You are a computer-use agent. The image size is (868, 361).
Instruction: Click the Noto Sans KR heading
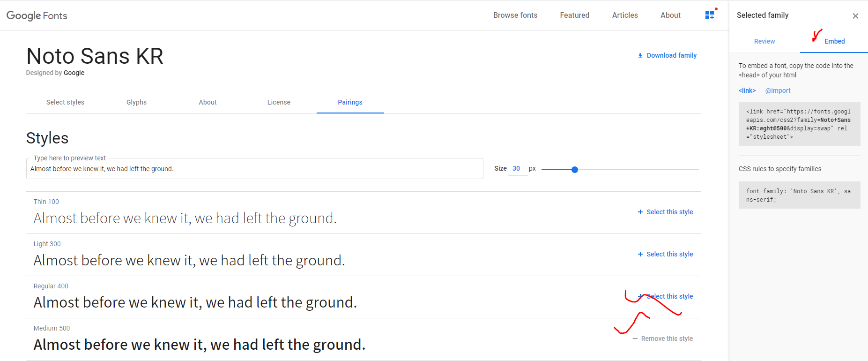(95, 56)
